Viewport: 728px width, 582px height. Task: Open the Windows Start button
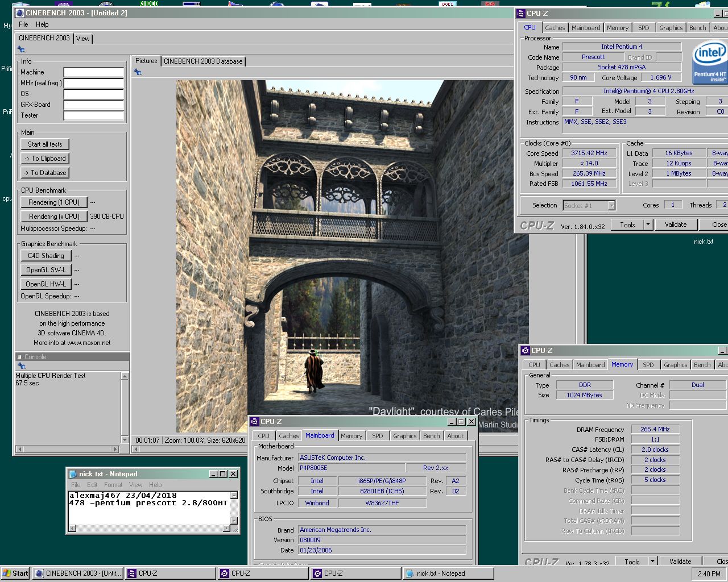click(15, 573)
